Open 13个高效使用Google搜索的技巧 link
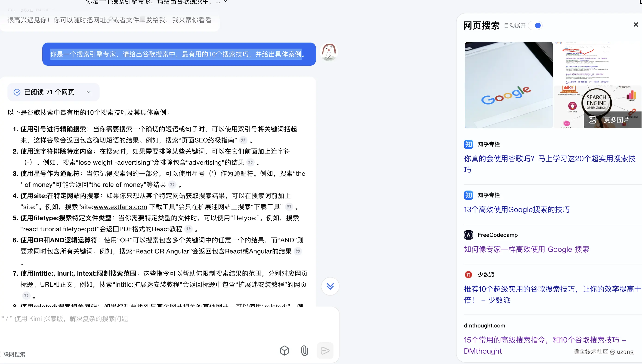642x364 pixels. [x=516, y=210]
